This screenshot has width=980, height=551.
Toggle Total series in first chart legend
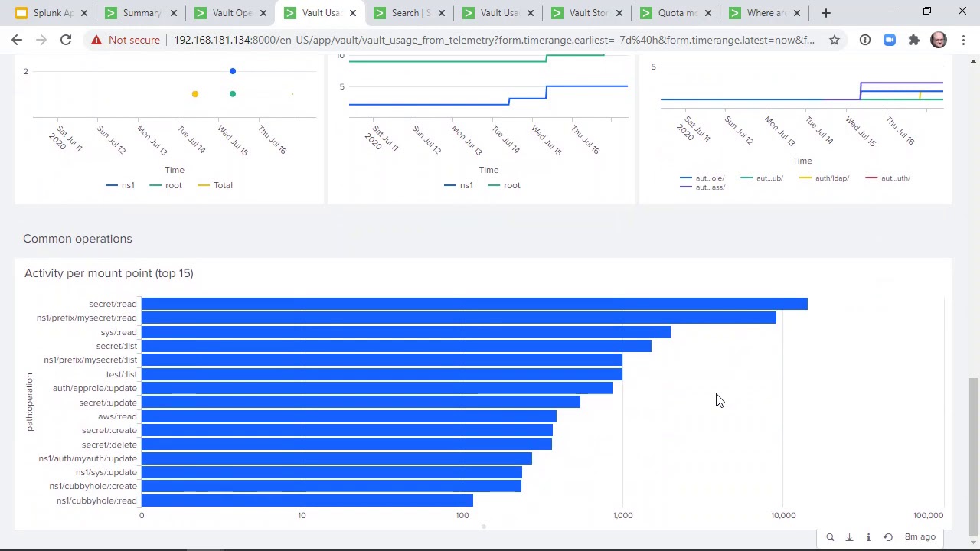(215, 185)
